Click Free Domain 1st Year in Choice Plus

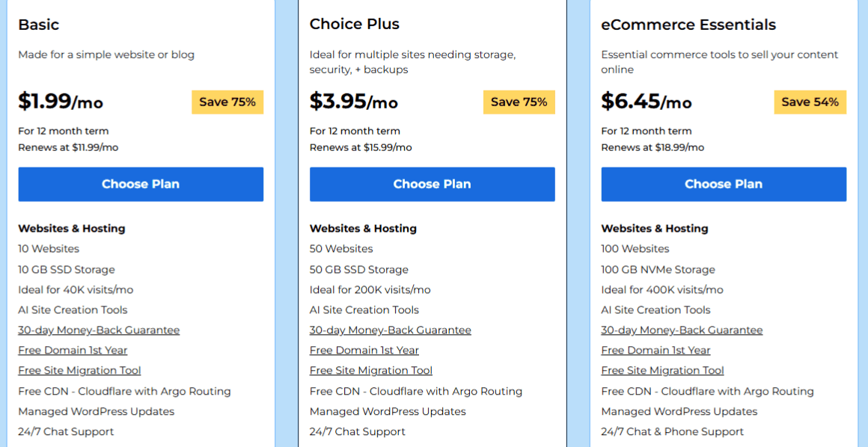364,351
